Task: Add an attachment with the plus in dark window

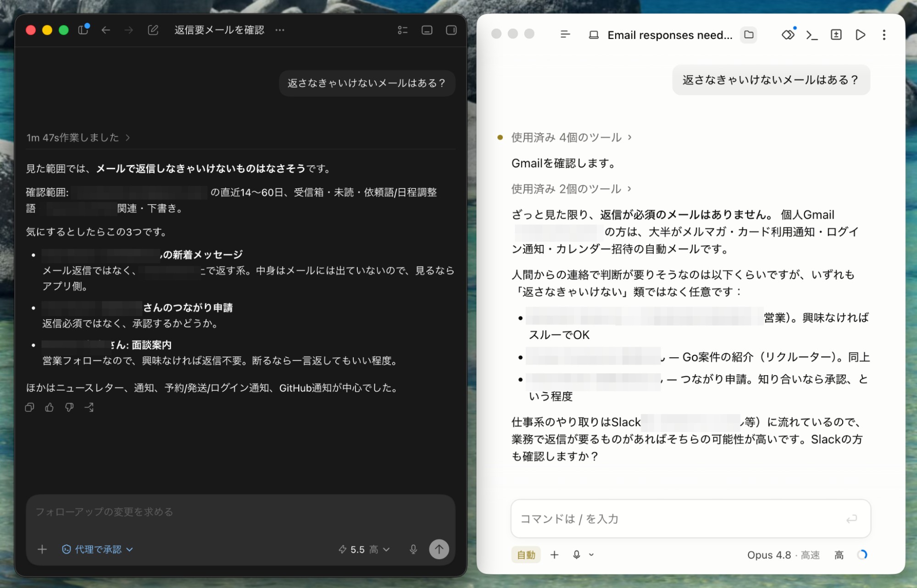Action: click(42, 549)
